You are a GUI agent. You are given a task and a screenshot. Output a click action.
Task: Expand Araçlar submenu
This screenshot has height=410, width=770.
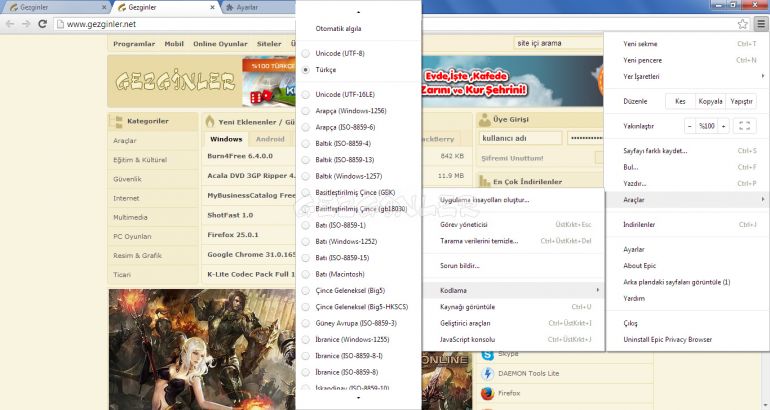[x=688, y=200]
